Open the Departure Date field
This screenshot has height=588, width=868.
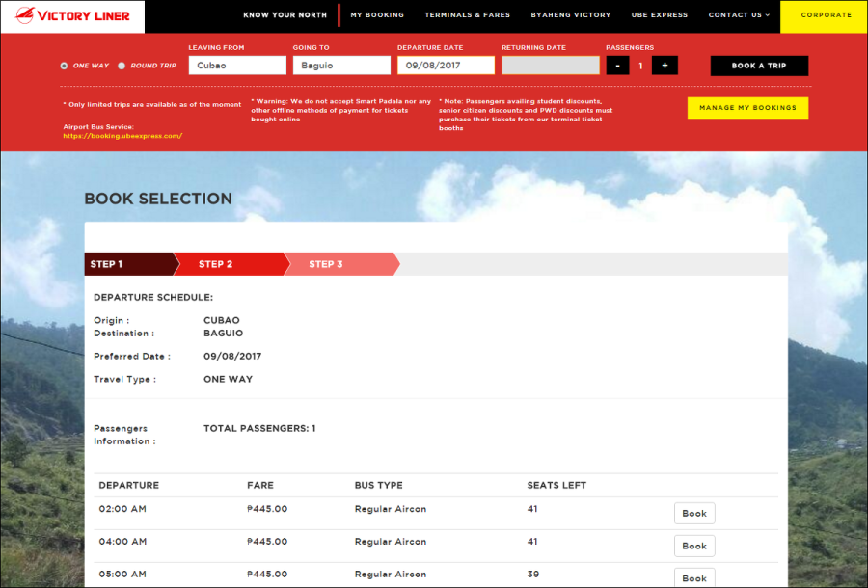coord(446,66)
